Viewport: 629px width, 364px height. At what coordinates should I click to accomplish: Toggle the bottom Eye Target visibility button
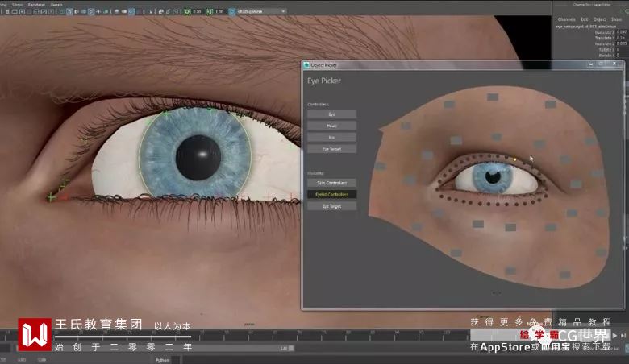[x=331, y=206]
